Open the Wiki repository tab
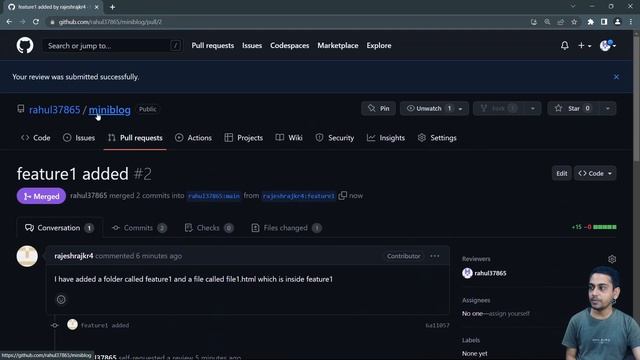 coord(289,138)
